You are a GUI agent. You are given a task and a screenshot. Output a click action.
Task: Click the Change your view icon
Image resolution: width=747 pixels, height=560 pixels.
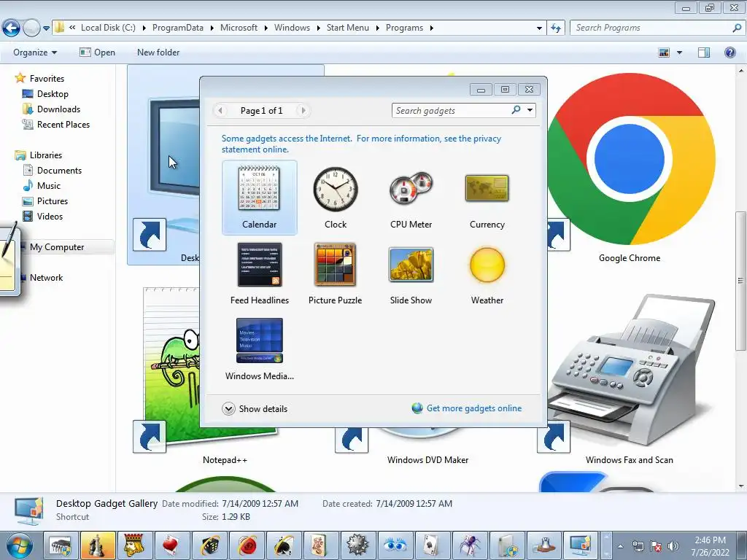[664, 52]
